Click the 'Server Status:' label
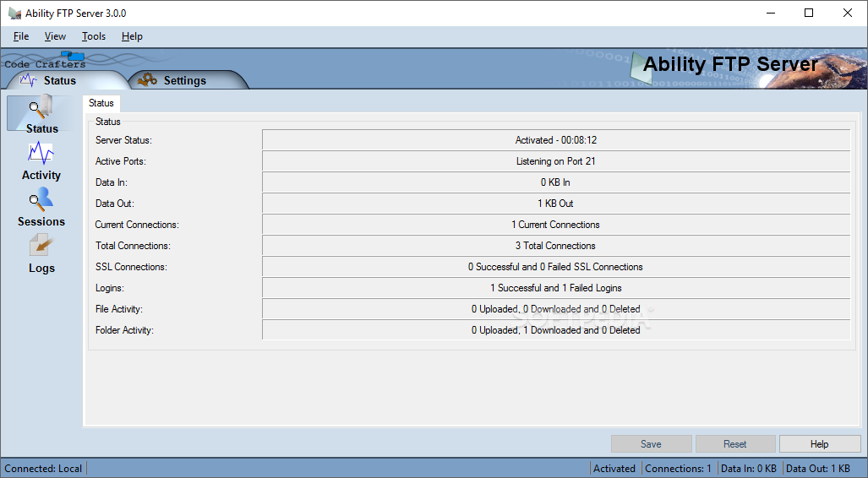Screen dimensions: 868x478 [123, 140]
